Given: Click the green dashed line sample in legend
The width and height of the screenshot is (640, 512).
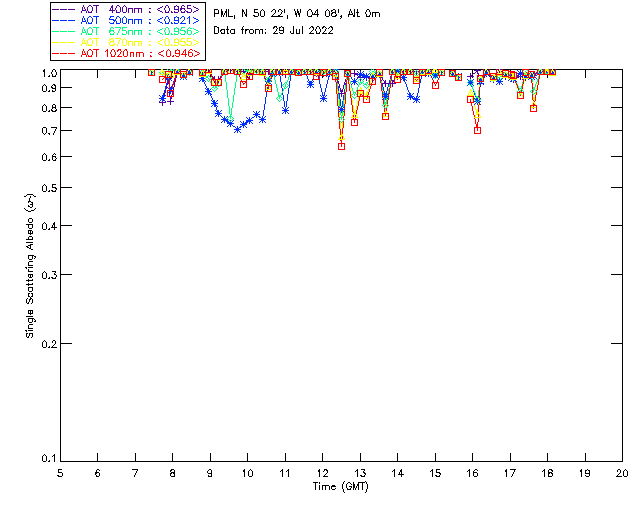Looking at the screenshot, I should pyautogui.click(x=64, y=31).
